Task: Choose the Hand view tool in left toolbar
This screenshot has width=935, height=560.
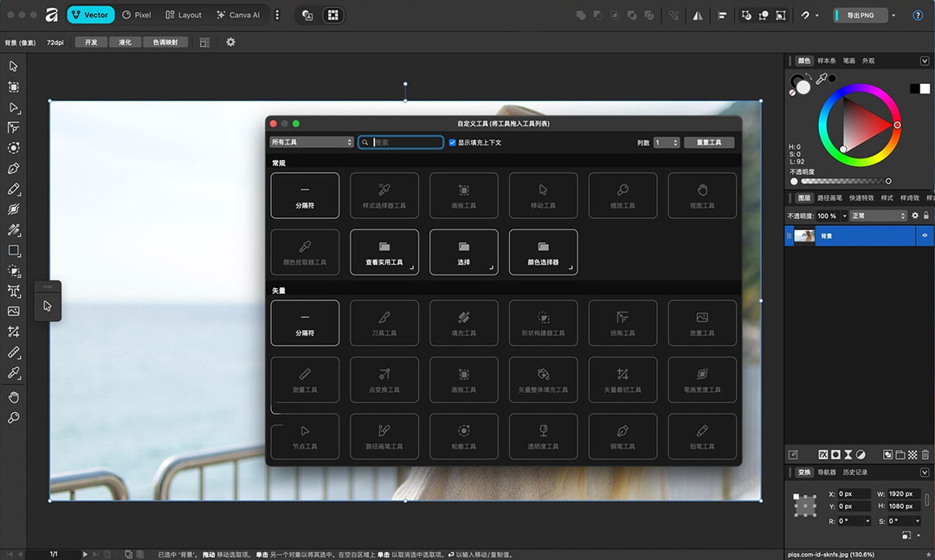Action: (14, 397)
